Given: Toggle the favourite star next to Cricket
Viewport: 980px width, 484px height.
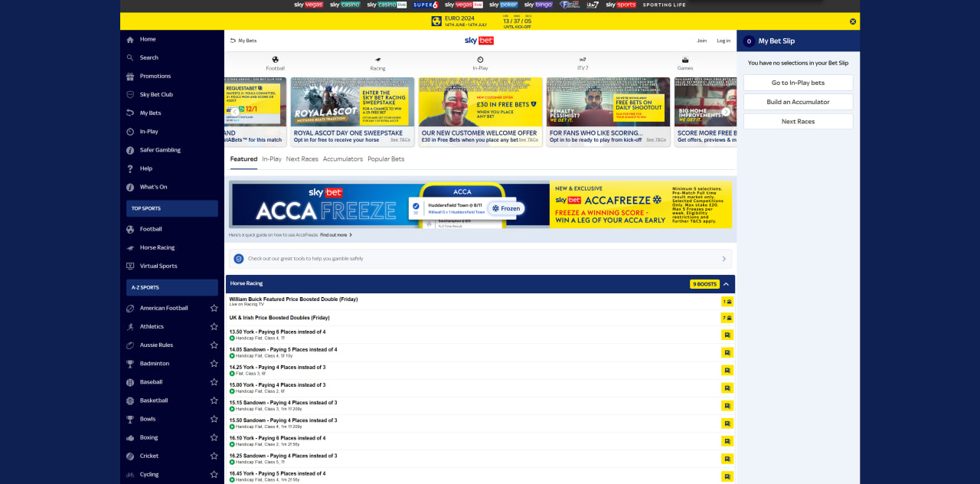Looking at the screenshot, I should pos(214,455).
